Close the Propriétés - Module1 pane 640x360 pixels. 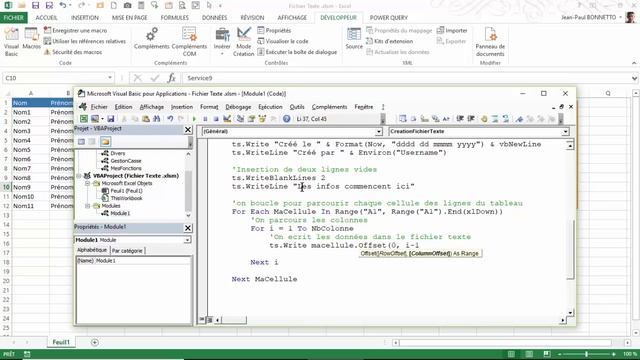click(188, 228)
